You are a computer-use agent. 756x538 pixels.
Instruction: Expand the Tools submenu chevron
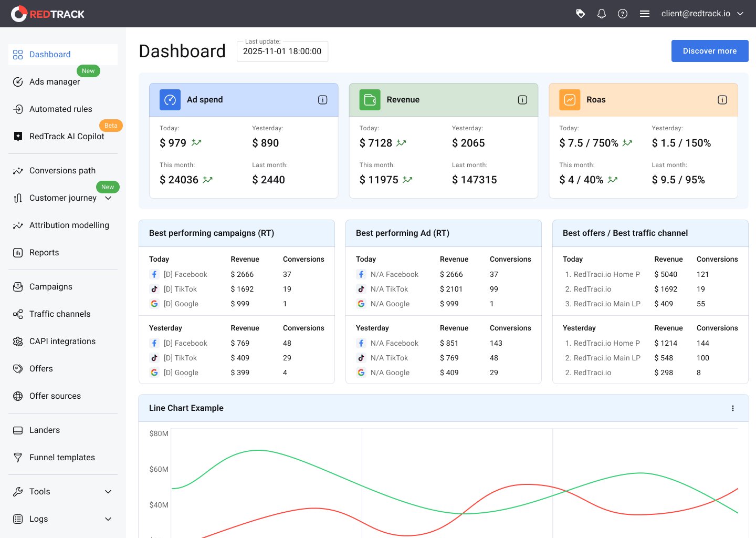point(108,492)
